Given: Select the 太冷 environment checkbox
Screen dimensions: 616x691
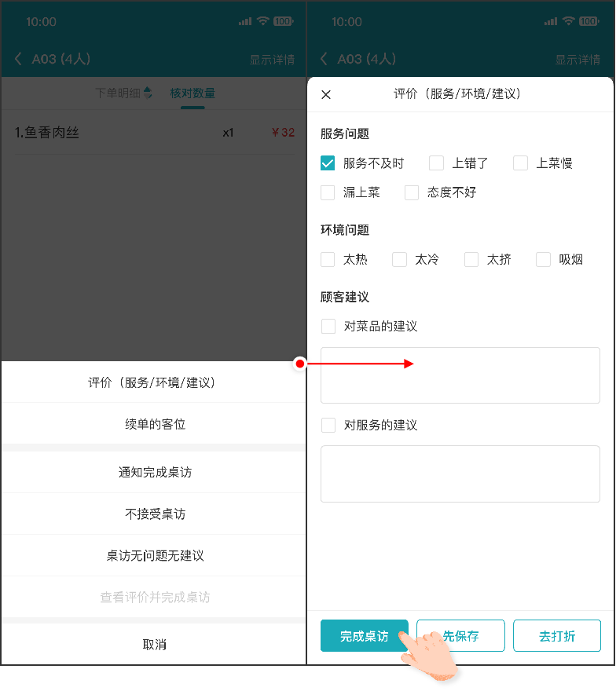Looking at the screenshot, I should (x=400, y=259).
